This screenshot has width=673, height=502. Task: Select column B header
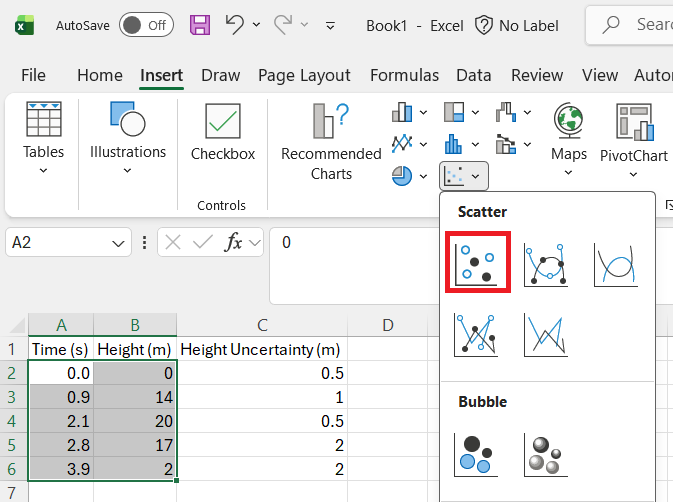tap(135, 325)
